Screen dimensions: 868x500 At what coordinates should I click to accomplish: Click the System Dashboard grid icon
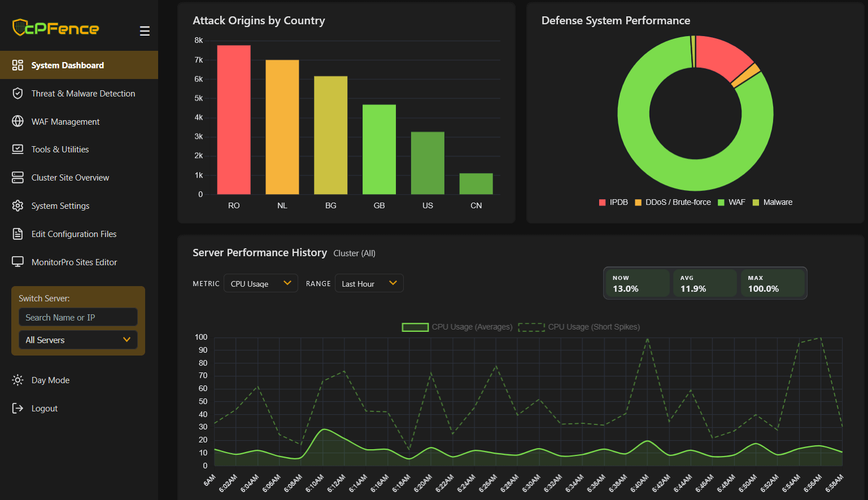point(18,65)
